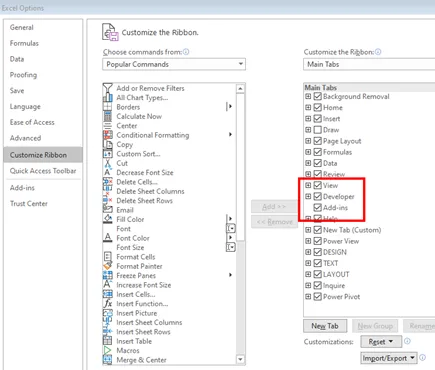Click the Merge & Center icon

(108, 360)
